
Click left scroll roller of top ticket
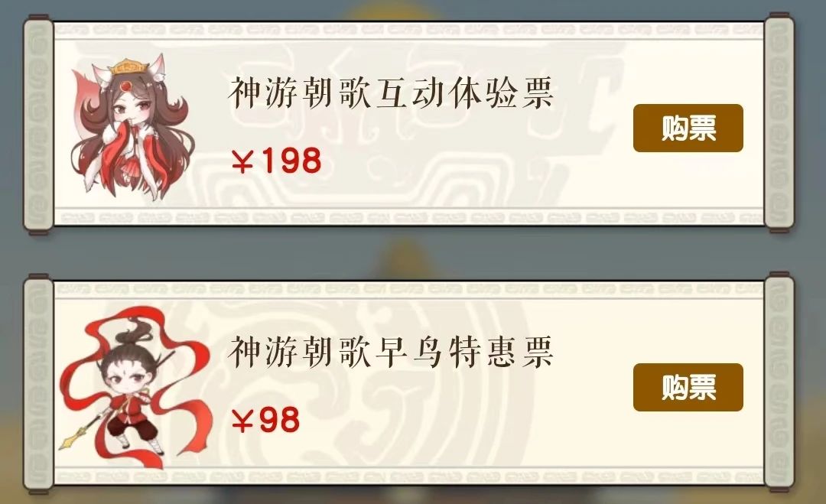(38, 125)
